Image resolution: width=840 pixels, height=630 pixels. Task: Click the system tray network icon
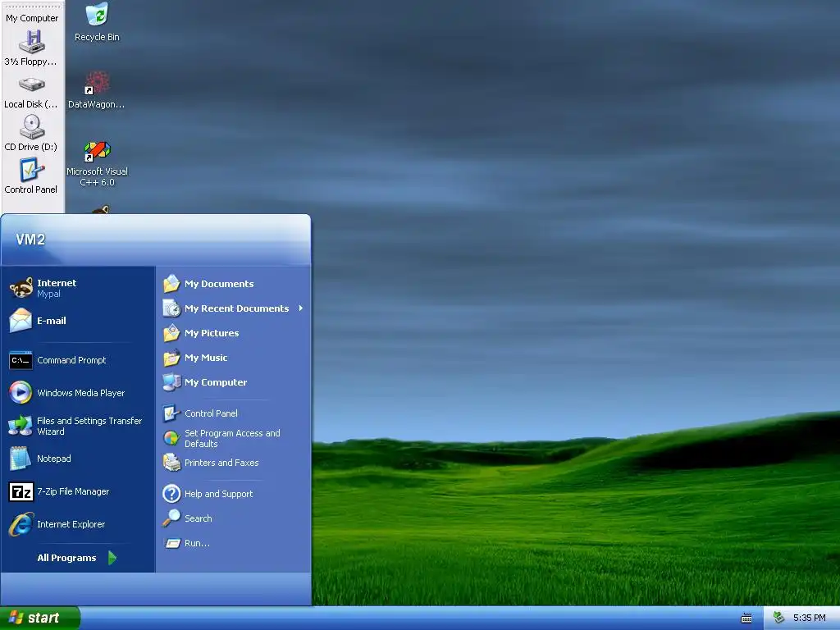pos(778,618)
